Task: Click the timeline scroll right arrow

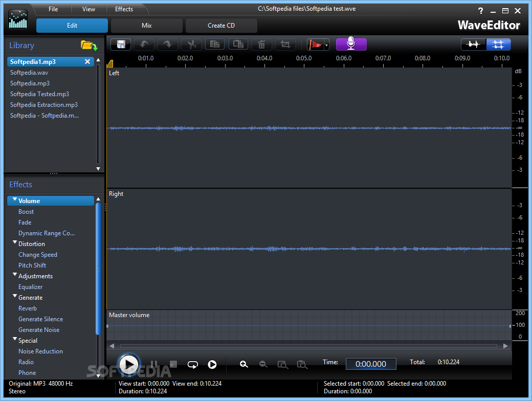Action: (x=505, y=346)
